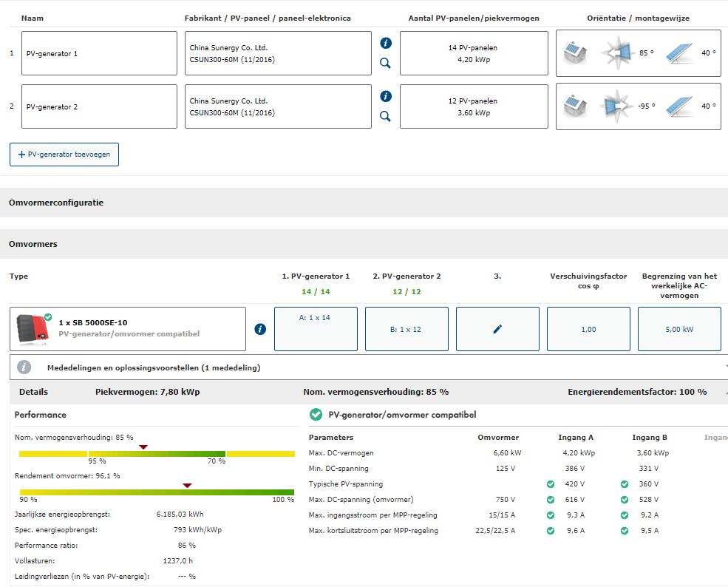
Task: Click the 5,00 kW AC power limit field
Action: click(x=679, y=329)
